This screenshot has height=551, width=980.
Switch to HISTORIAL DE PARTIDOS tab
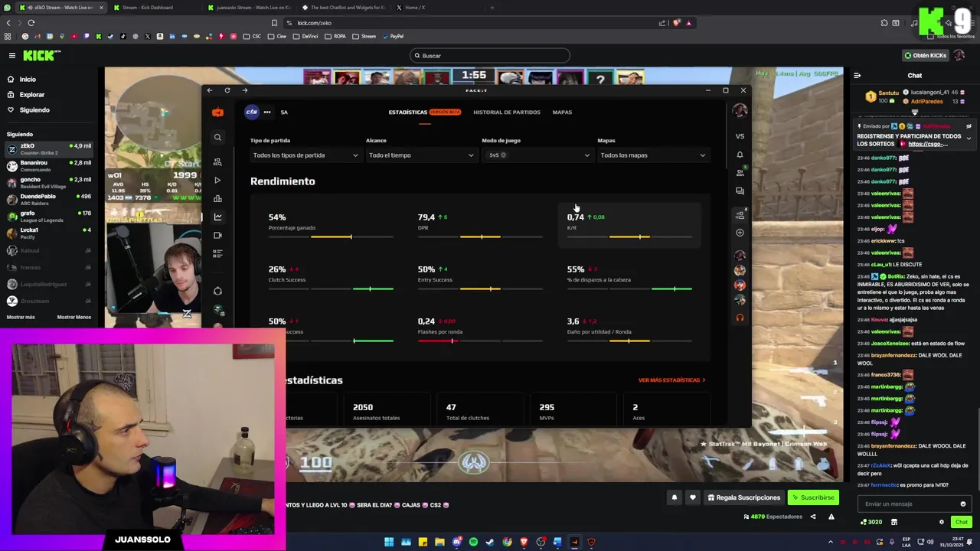pos(507,112)
